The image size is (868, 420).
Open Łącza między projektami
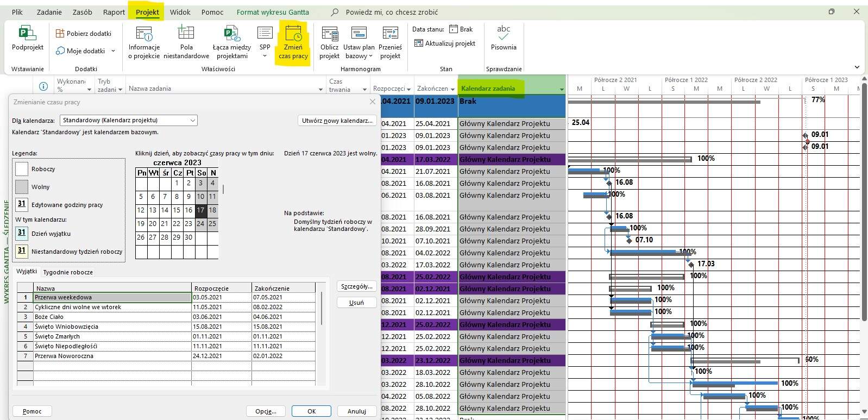pos(231,34)
